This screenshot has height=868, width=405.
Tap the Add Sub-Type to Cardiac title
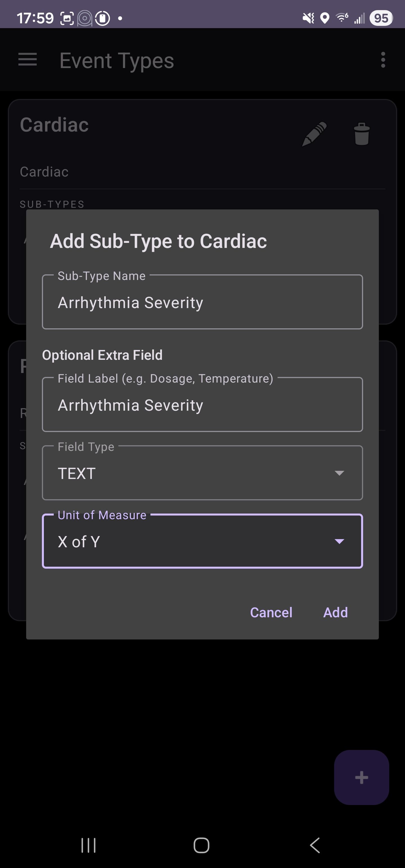pos(159,241)
